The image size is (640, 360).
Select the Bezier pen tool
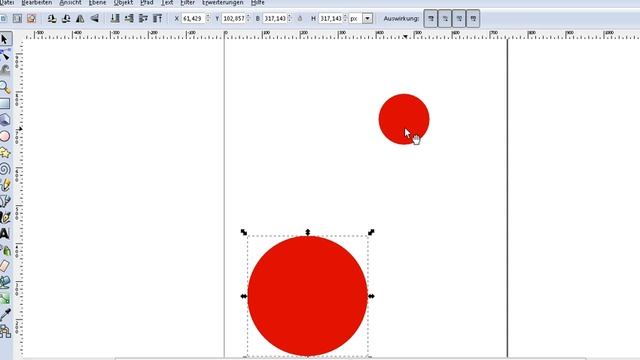pyautogui.click(x=5, y=201)
